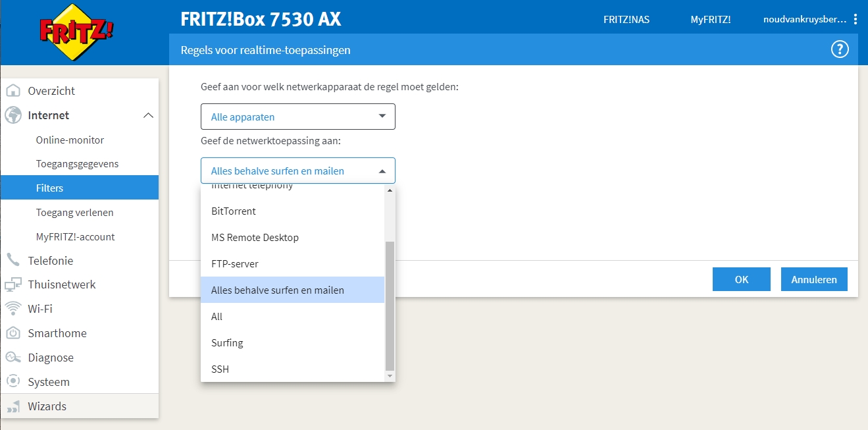Collapse the Internet menu chevron
The width and height of the screenshot is (868, 430).
148,116
